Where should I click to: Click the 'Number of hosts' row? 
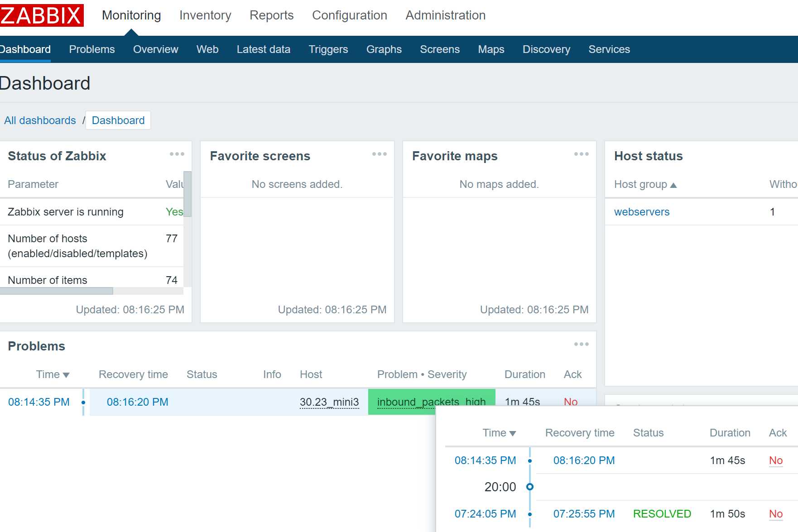(x=92, y=246)
